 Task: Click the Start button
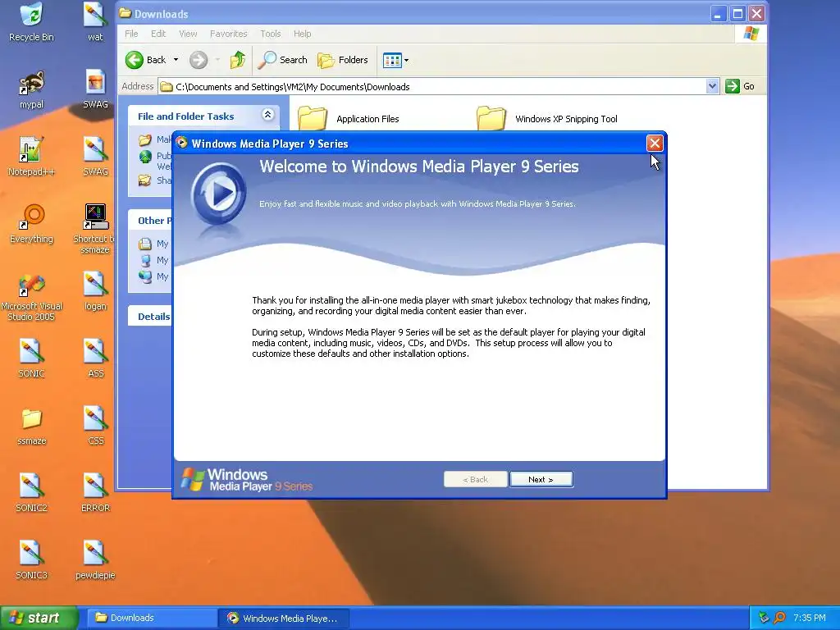point(39,618)
